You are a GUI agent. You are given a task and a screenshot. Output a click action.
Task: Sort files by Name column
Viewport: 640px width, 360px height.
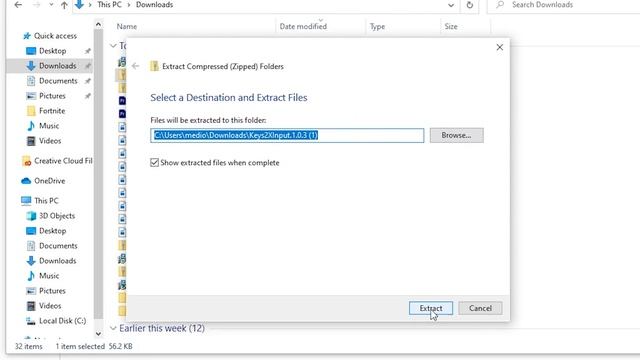click(x=127, y=27)
